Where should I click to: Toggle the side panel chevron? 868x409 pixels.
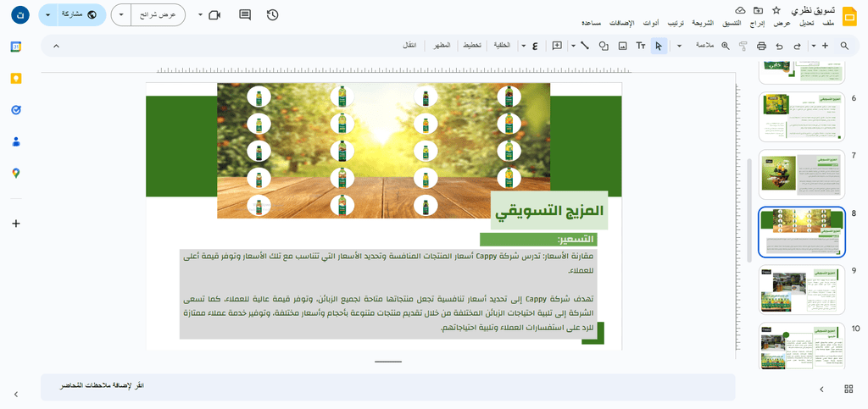click(x=16, y=394)
